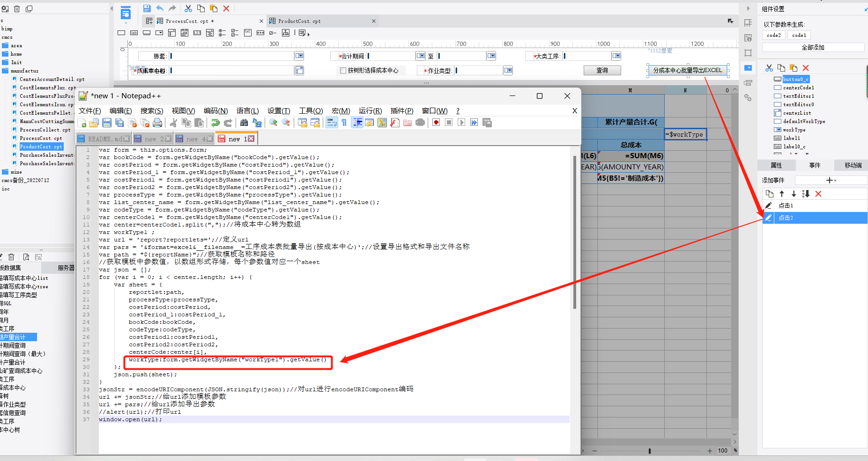Switch to 移动端 tab
Image resolution: width=868 pixels, height=461 pixels.
(x=853, y=165)
